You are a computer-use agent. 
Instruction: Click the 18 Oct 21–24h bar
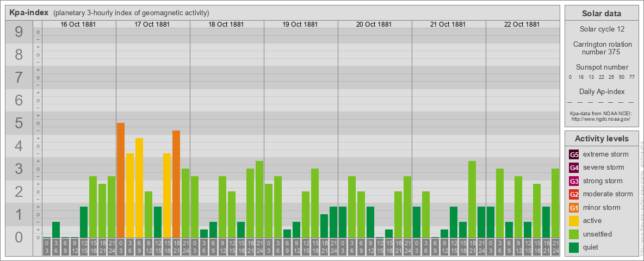(259, 200)
